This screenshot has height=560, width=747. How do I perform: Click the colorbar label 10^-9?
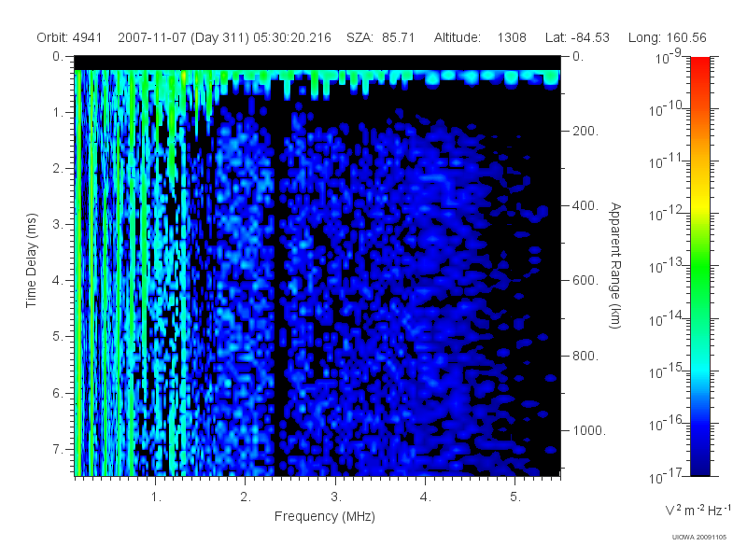coord(669,57)
